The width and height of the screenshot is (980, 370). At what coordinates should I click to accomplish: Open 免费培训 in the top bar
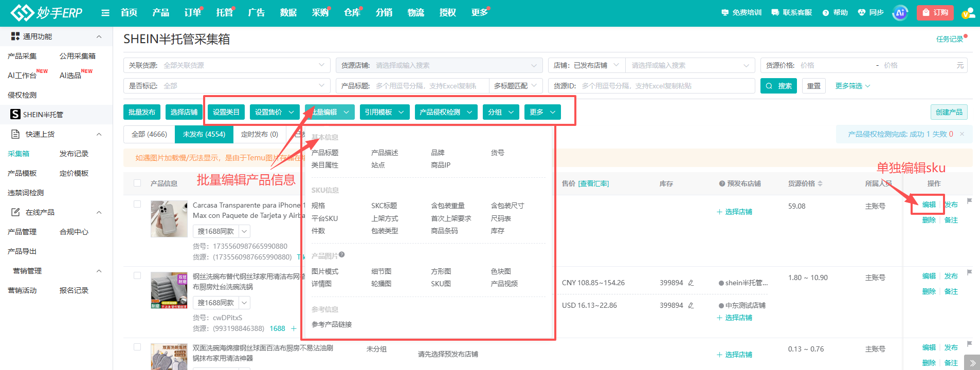[741, 12]
